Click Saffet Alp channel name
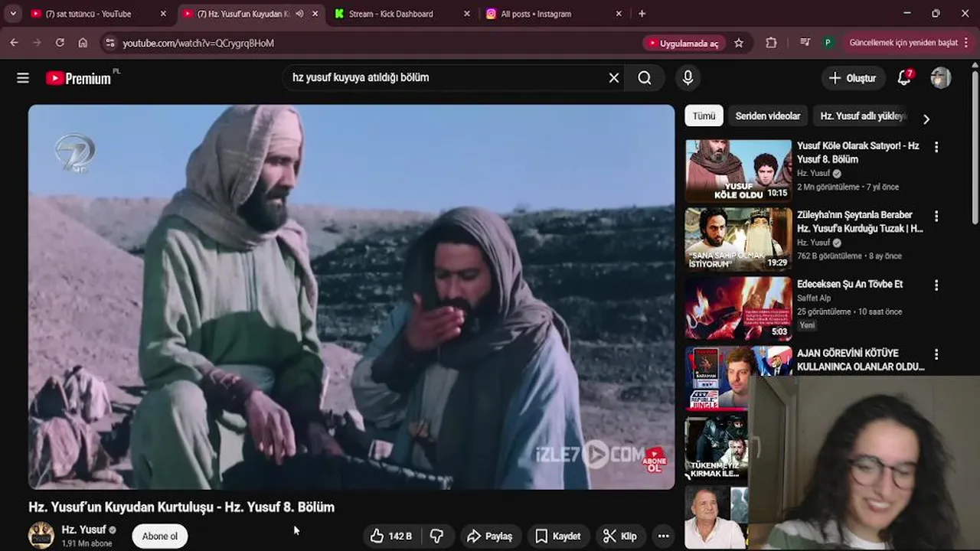Viewport: 980px width, 551px height. [x=812, y=298]
